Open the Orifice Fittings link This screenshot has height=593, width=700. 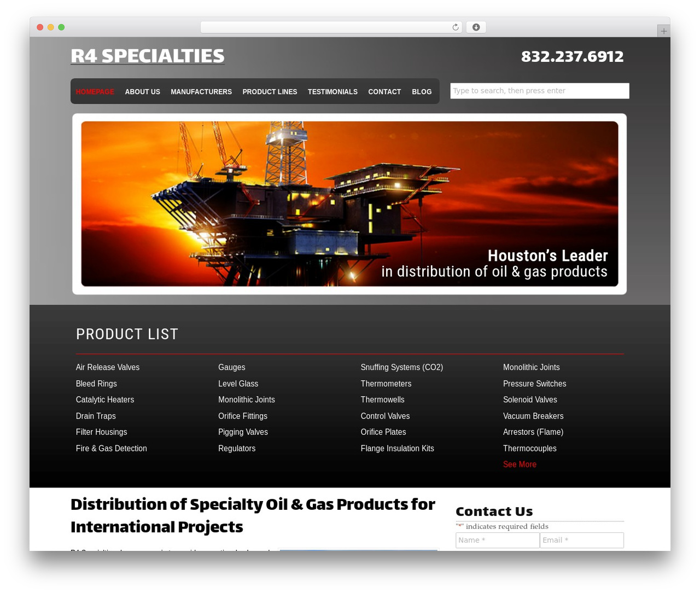point(243,416)
